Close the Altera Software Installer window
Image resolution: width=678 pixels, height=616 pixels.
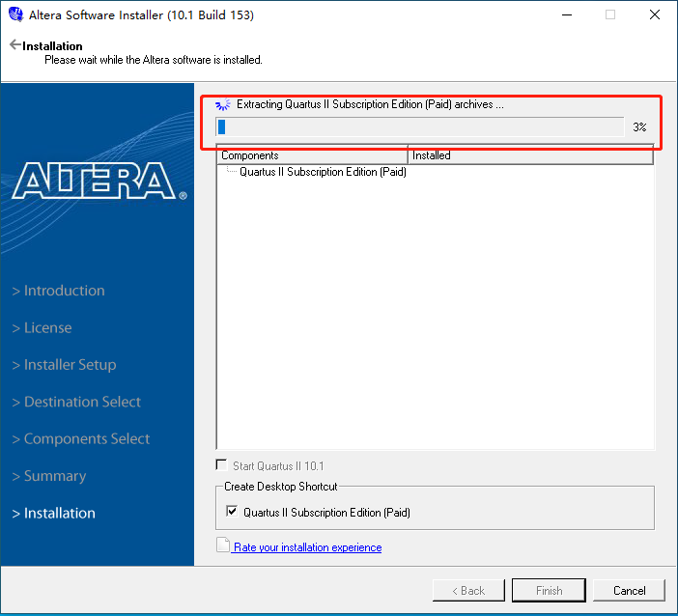(655, 14)
